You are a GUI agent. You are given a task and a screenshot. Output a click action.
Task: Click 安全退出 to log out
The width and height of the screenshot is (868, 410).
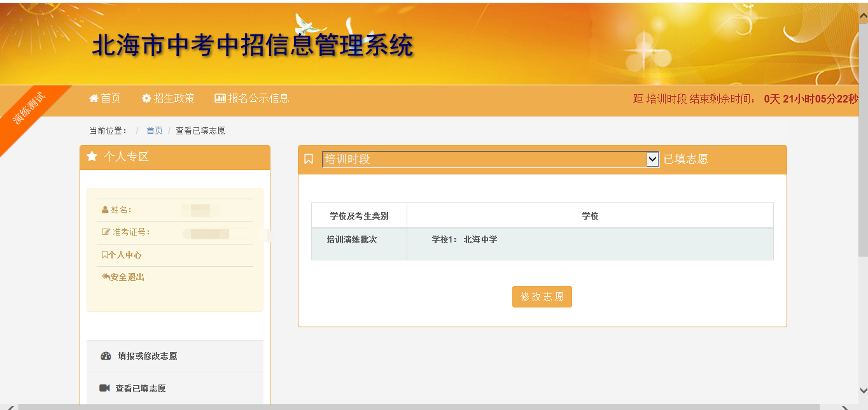[127, 277]
